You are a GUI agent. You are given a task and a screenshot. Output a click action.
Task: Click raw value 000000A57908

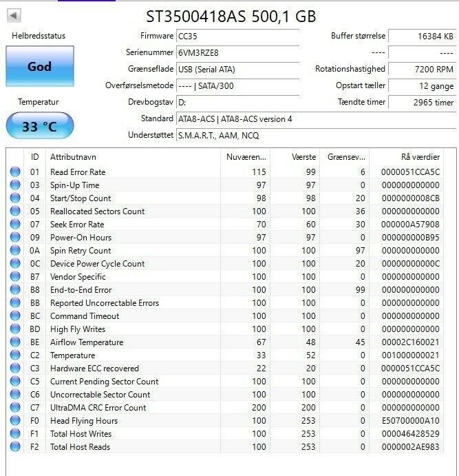tap(411, 225)
